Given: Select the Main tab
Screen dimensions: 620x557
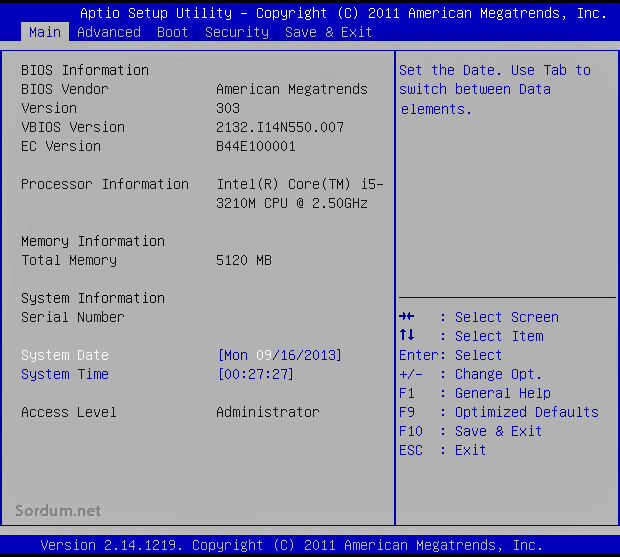Looking at the screenshot, I should [44, 32].
